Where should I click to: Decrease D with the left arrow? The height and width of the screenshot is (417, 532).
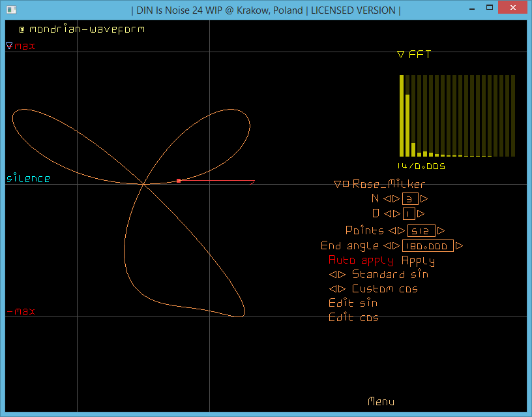[387, 213]
